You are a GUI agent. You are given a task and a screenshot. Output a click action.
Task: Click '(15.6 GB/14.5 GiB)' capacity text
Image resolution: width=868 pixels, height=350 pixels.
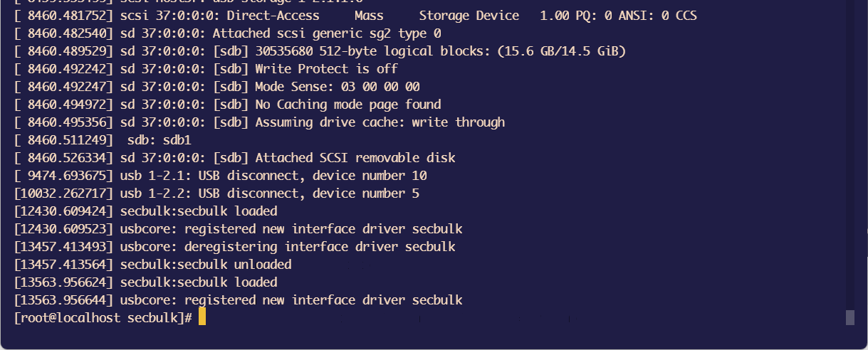558,51
